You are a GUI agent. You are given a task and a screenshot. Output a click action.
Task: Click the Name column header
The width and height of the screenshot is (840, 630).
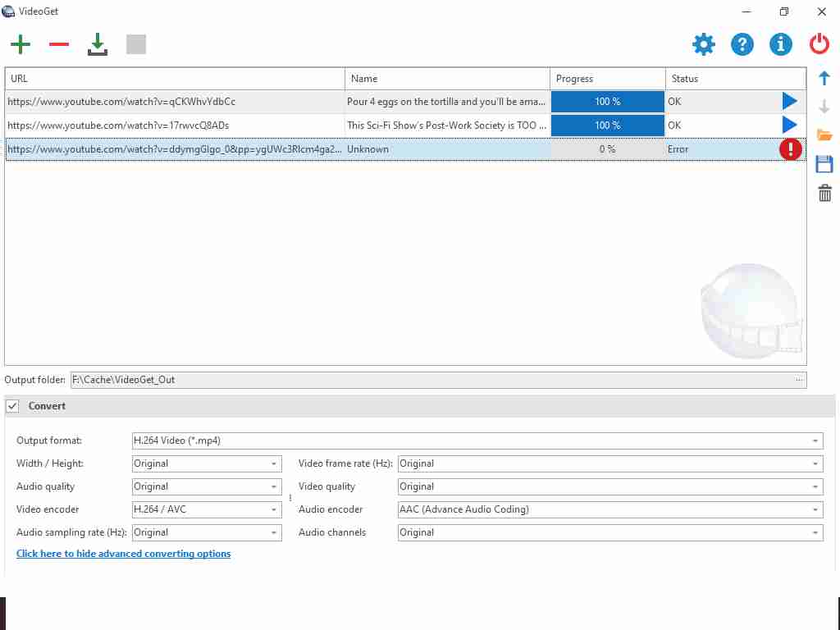coord(447,79)
